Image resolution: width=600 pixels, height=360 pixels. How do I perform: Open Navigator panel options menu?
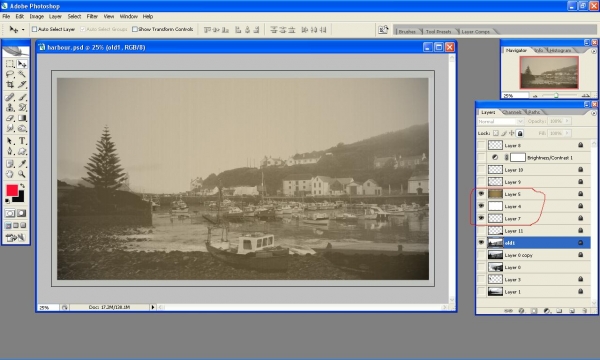tap(593, 51)
